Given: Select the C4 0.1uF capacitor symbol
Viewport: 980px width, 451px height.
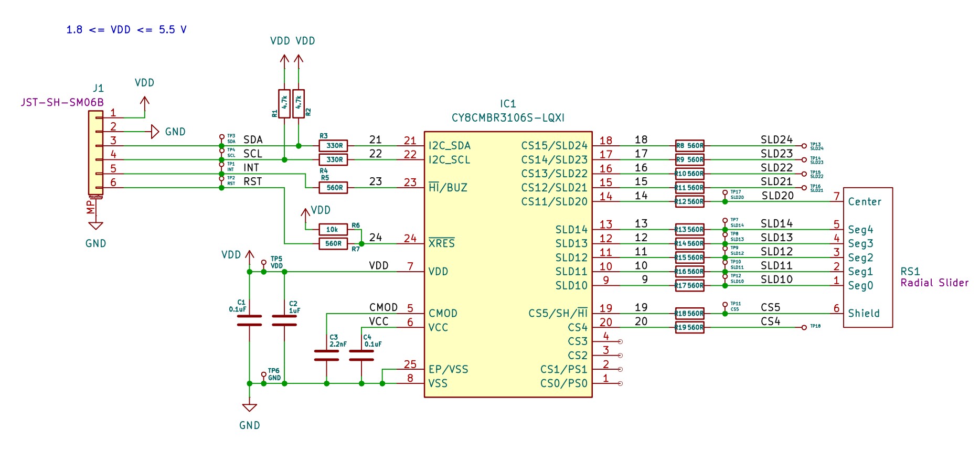Looking at the screenshot, I should pyautogui.click(x=361, y=355).
